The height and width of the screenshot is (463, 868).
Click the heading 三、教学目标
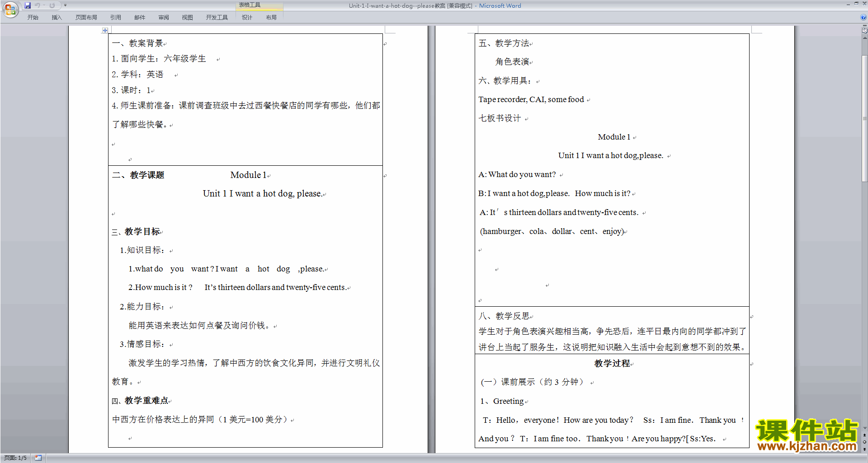pyautogui.click(x=136, y=232)
